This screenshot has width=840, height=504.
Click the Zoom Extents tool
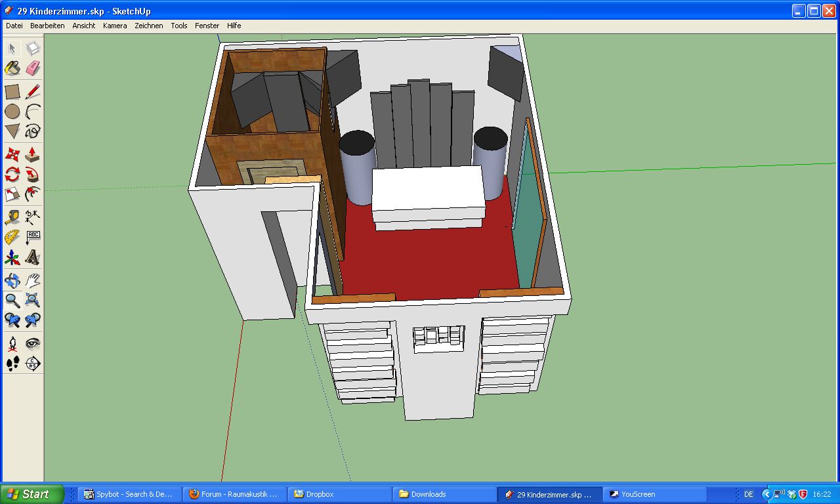[x=33, y=301]
